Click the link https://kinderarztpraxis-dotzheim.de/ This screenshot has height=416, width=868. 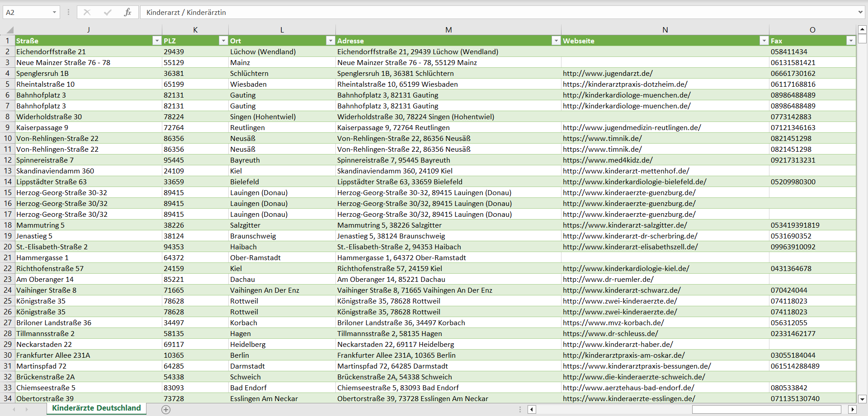(625, 84)
